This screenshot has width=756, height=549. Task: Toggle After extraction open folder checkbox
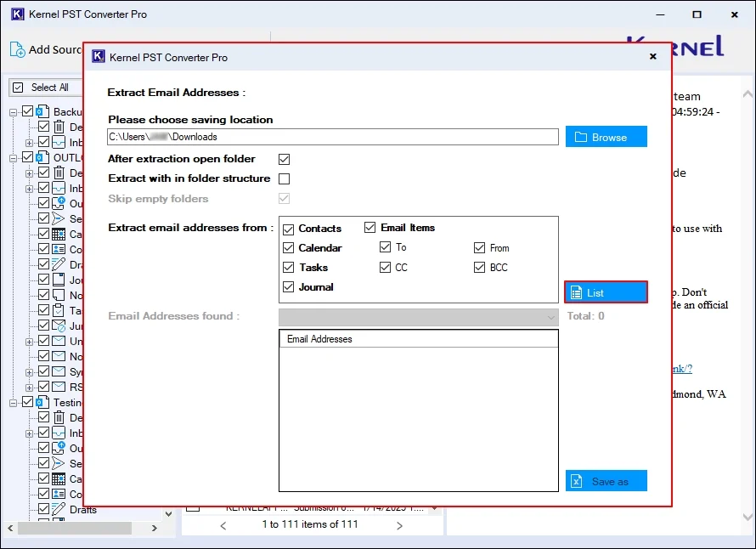285,159
